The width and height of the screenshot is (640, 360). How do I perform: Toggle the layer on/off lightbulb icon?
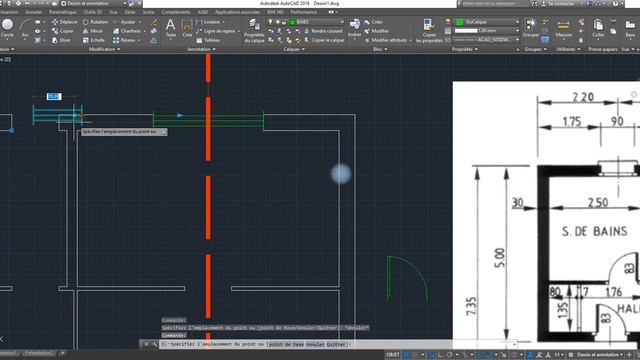tap(270, 22)
